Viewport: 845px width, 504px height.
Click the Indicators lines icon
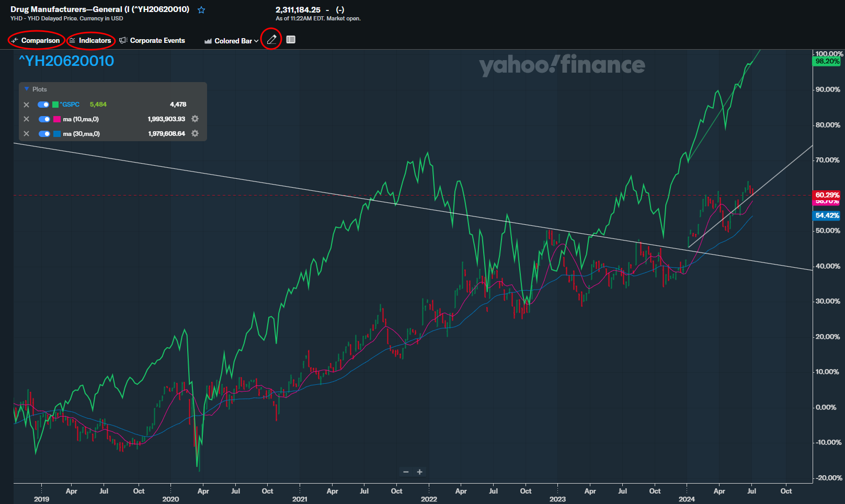(72, 40)
